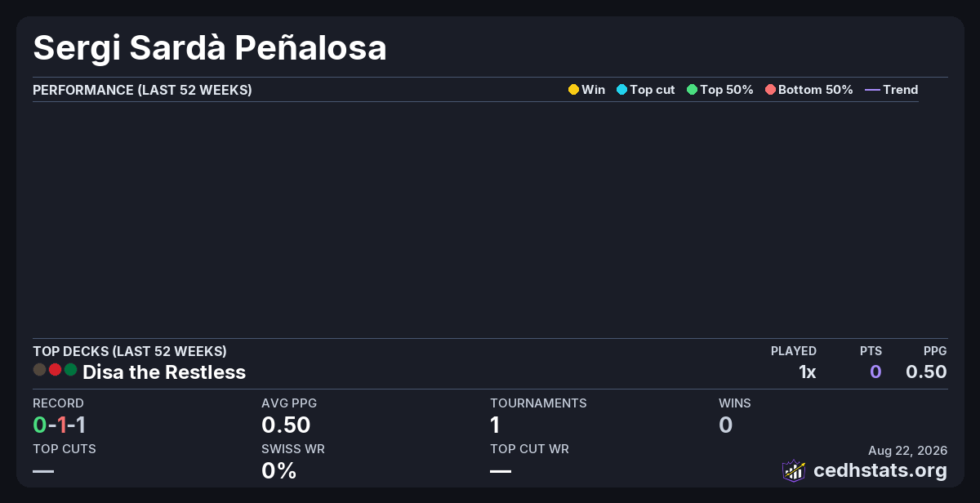Click the green mana color dot
980x503 pixels.
click(70, 370)
